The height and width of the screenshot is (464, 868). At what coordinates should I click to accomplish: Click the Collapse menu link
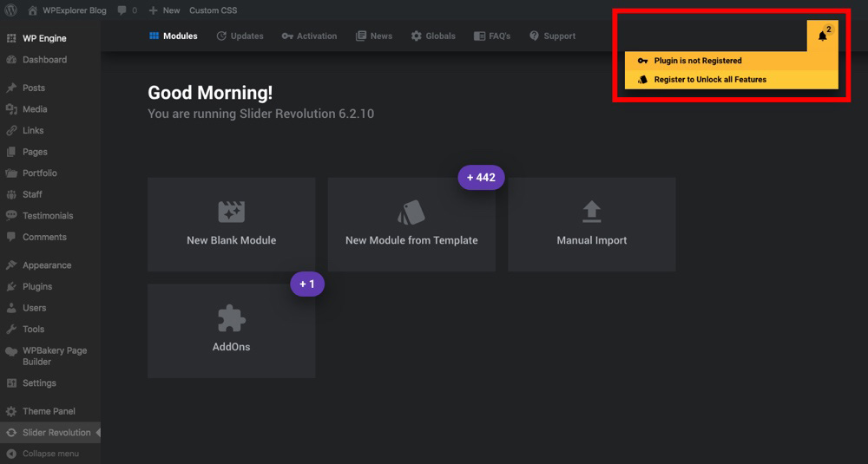coord(50,454)
